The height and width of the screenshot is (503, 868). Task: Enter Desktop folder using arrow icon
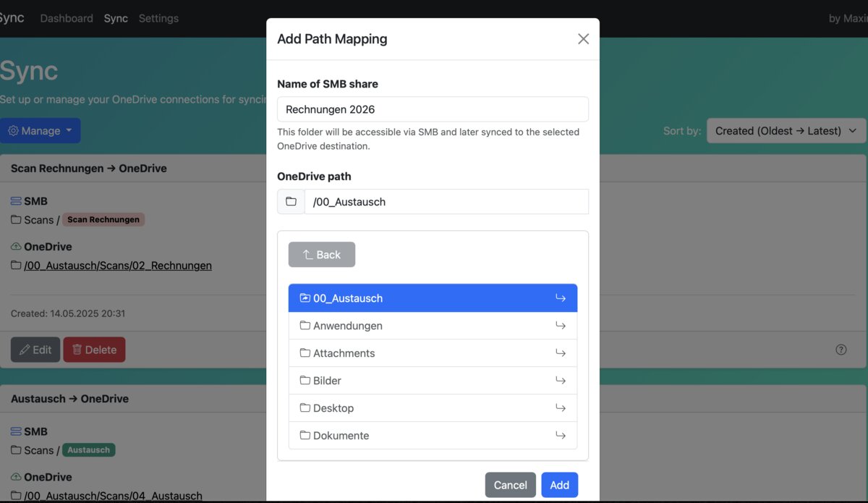tap(561, 408)
